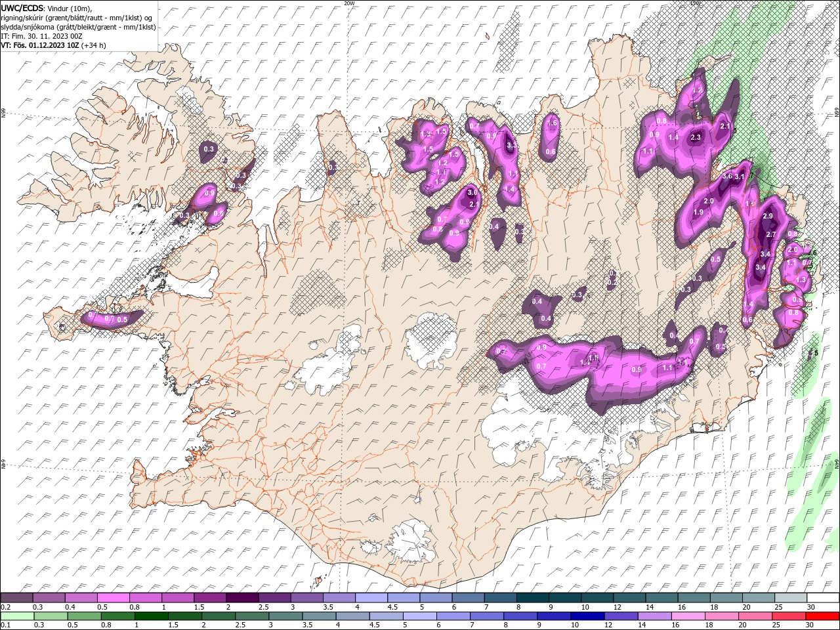
Task: Click the precipitation value '1.9' on the map
Action: (698, 212)
